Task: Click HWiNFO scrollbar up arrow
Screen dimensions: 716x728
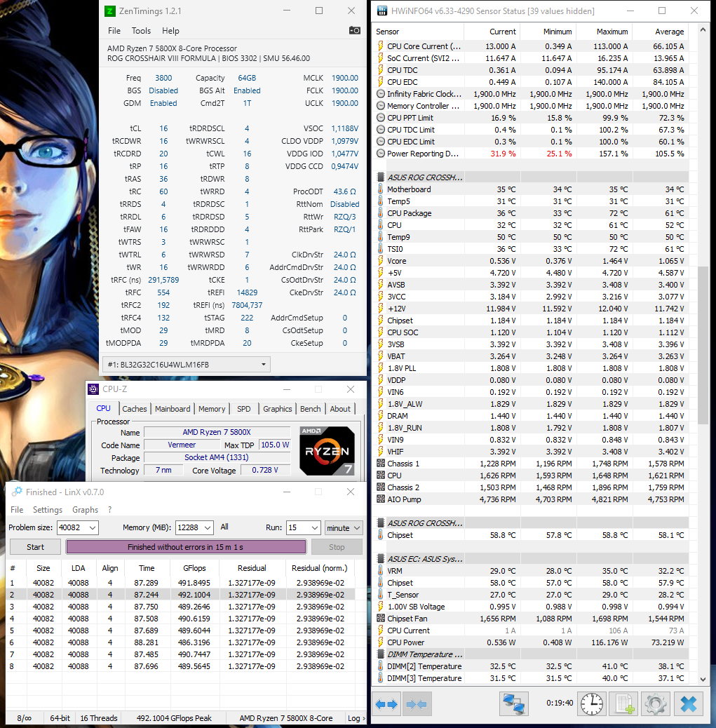Action: pos(703,29)
